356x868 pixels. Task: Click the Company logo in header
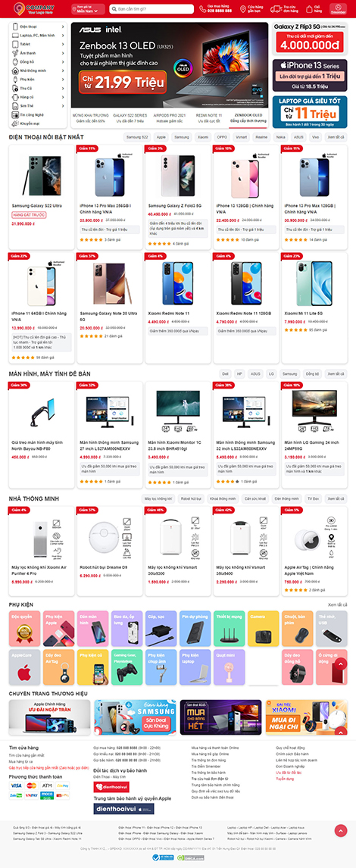tap(34, 8)
